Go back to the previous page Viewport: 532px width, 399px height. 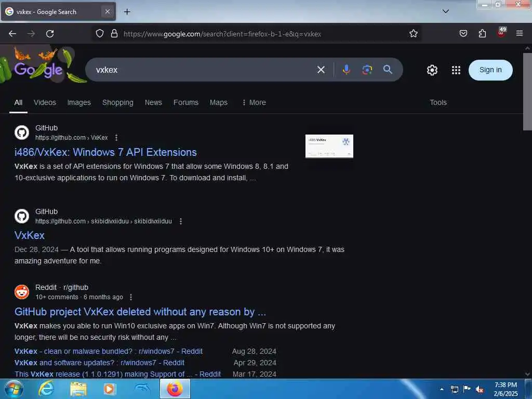click(x=12, y=34)
